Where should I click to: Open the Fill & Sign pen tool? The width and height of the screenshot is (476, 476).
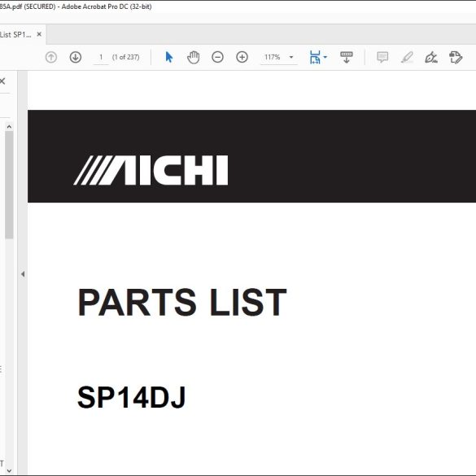431,57
